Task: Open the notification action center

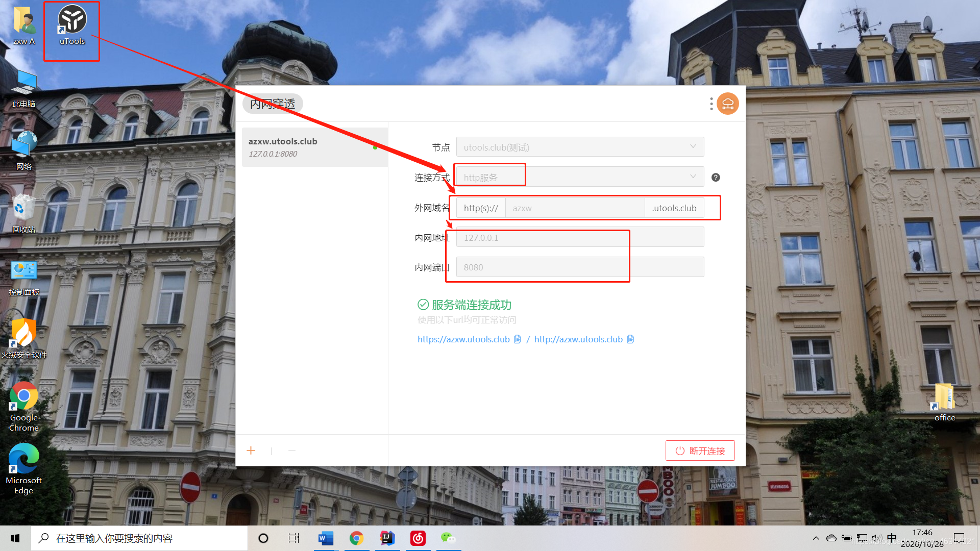Action: coord(959,538)
